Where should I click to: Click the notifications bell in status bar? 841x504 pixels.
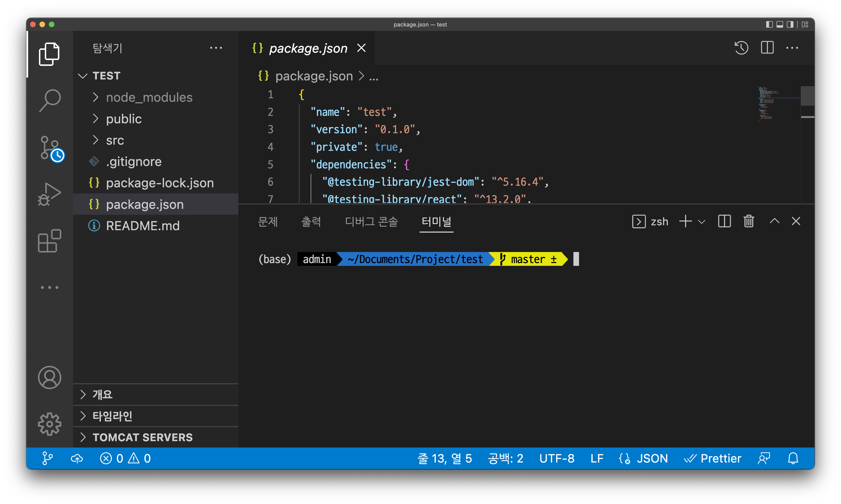pos(793,459)
